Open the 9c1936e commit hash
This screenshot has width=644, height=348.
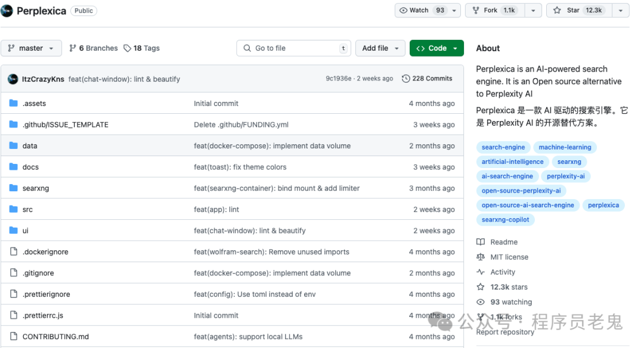339,79
